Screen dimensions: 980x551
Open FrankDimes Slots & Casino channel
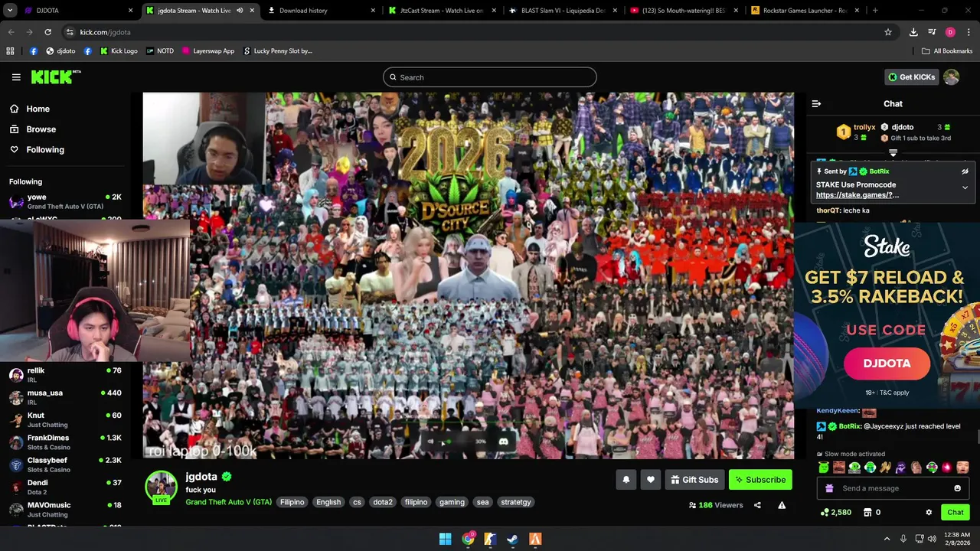pos(65,442)
